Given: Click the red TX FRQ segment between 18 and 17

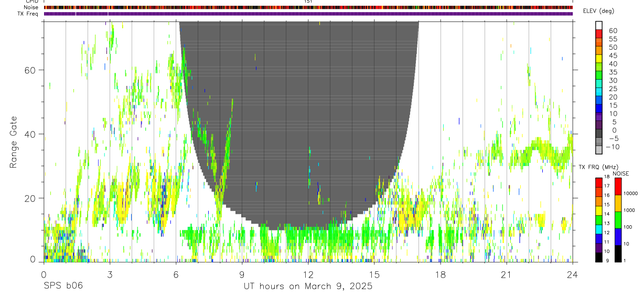Looking at the screenshot, I should (599, 183).
